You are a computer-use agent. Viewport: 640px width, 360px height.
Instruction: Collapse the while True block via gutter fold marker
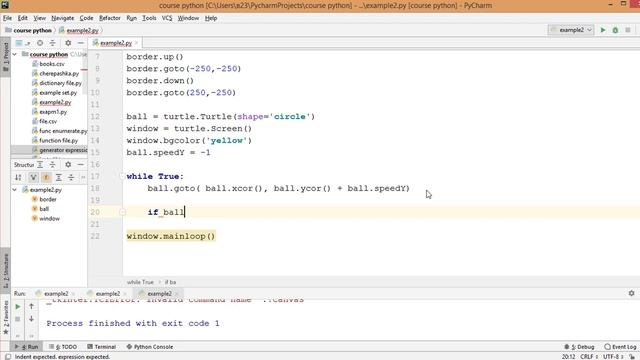(122, 176)
